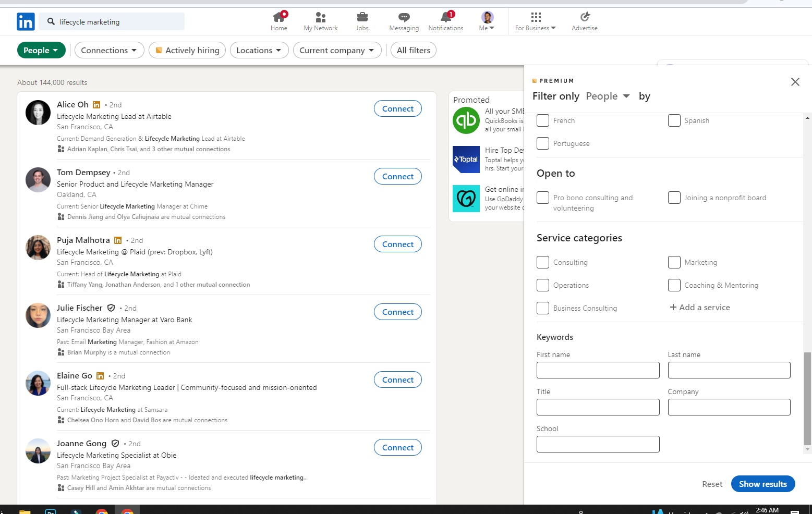Screen dimensions: 812x514
Task: Open the Notifications bell icon
Action: pos(446,17)
